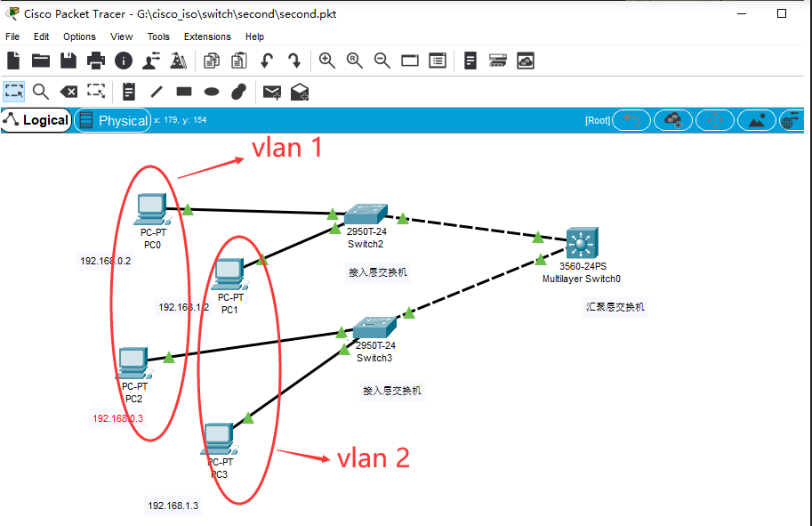Image resolution: width=812 pixels, height=526 pixels.
Task: Open a file with the folder icon
Action: 41,61
